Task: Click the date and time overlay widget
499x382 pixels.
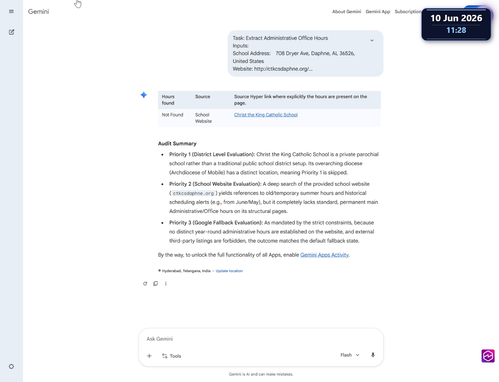Action: [x=456, y=24]
